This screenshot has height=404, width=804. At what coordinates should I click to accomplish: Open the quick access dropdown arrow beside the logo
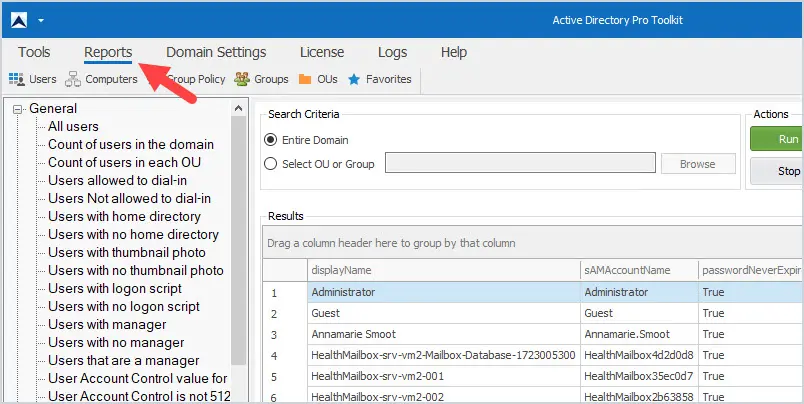point(41,21)
